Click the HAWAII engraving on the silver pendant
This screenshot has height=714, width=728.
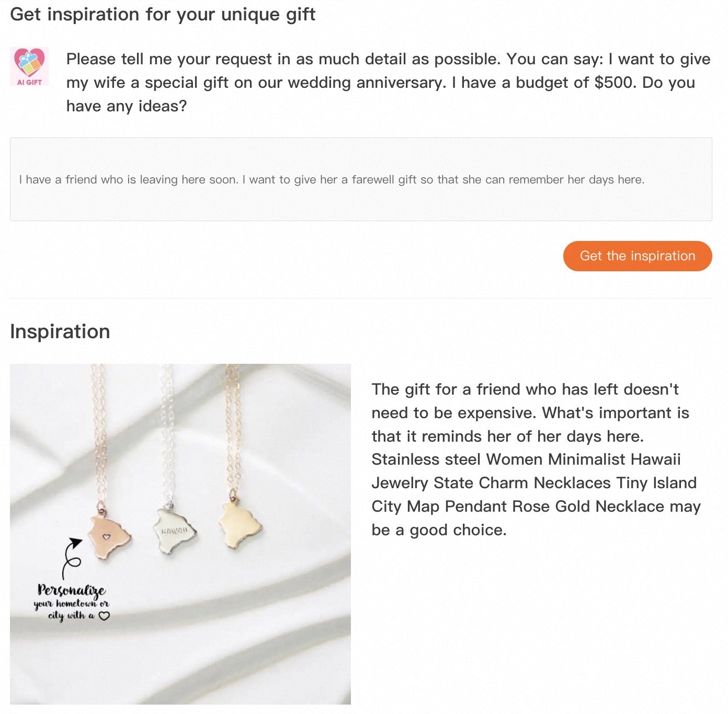coord(174,531)
